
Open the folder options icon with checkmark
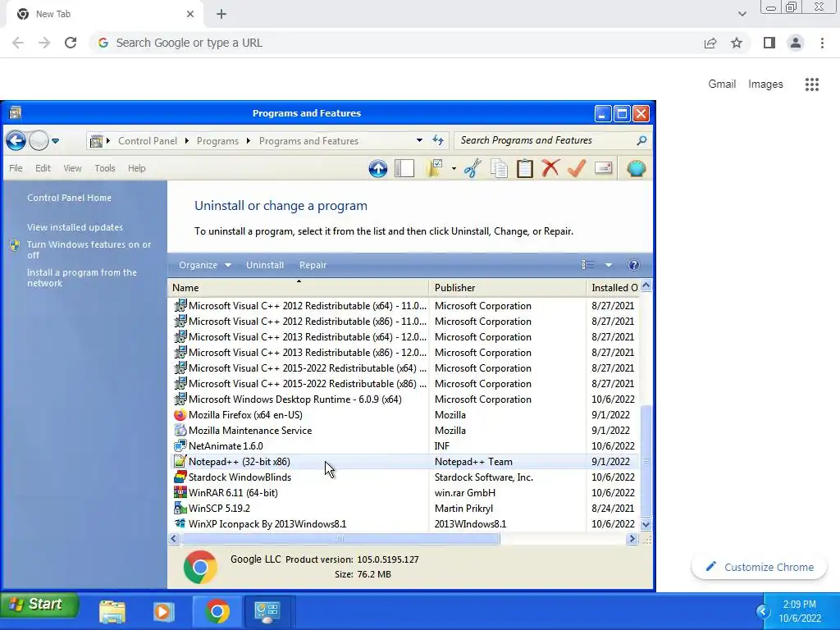[435, 168]
